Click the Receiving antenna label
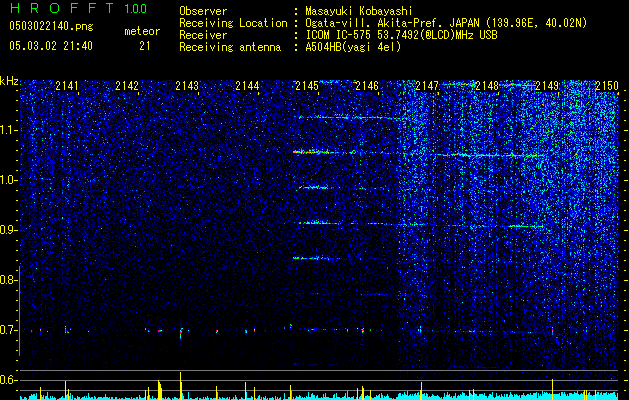 pyautogui.click(x=230, y=47)
